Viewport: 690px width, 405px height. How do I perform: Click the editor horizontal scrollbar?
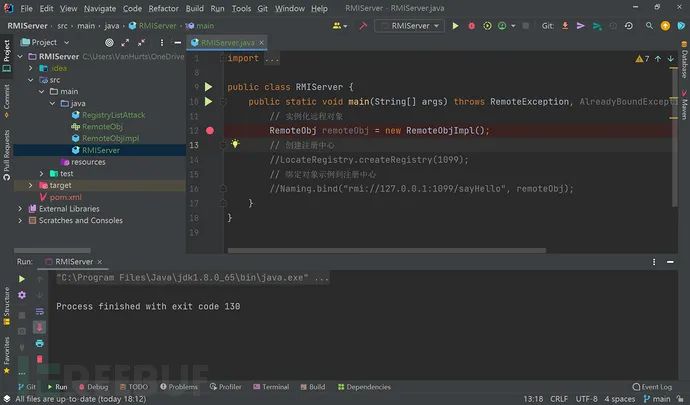click(387, 250)
